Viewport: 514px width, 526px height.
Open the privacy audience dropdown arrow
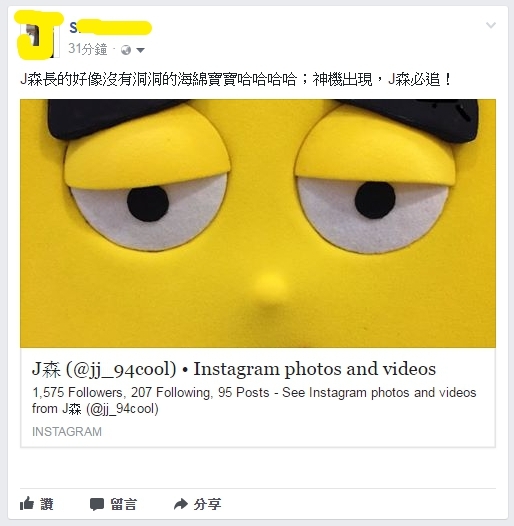(x=141, y=50)
